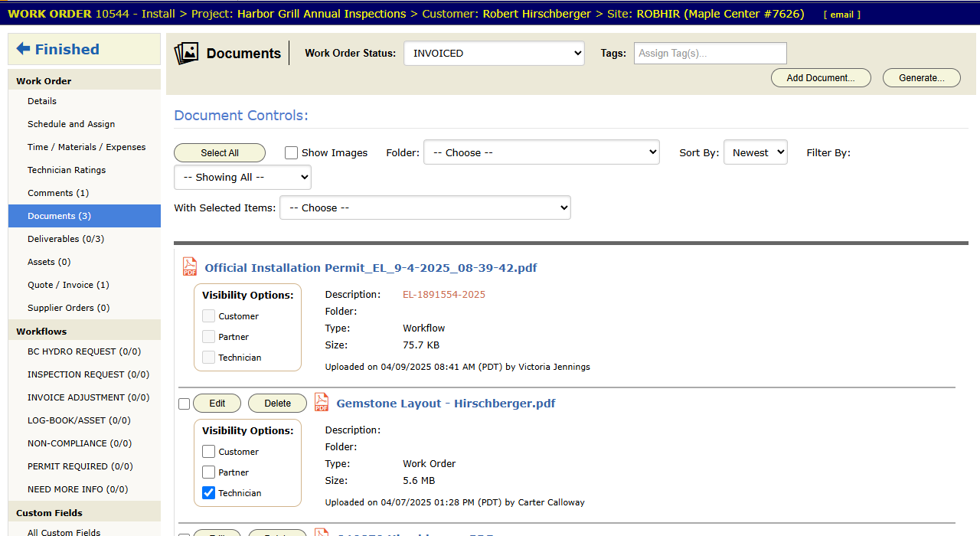Click description EL-1891554-2025
Screen dimensions: 980x536
[444, 295]
